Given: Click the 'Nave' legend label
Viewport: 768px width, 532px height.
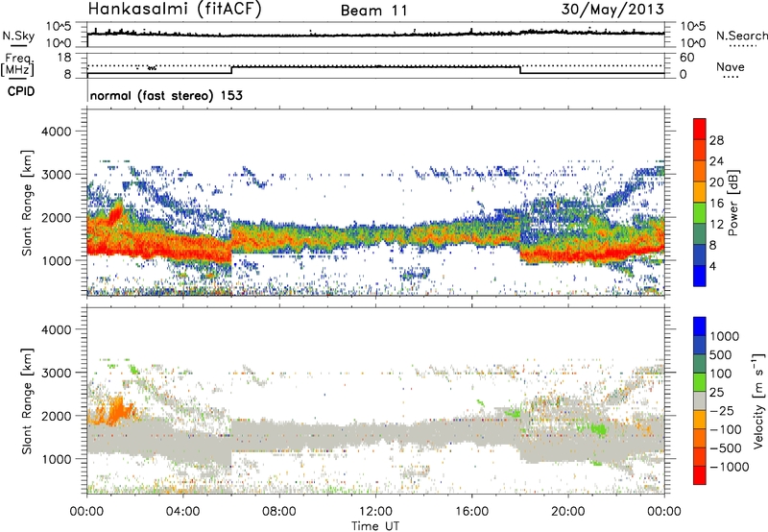Looking at the screenshot, I should click(731, 67).
